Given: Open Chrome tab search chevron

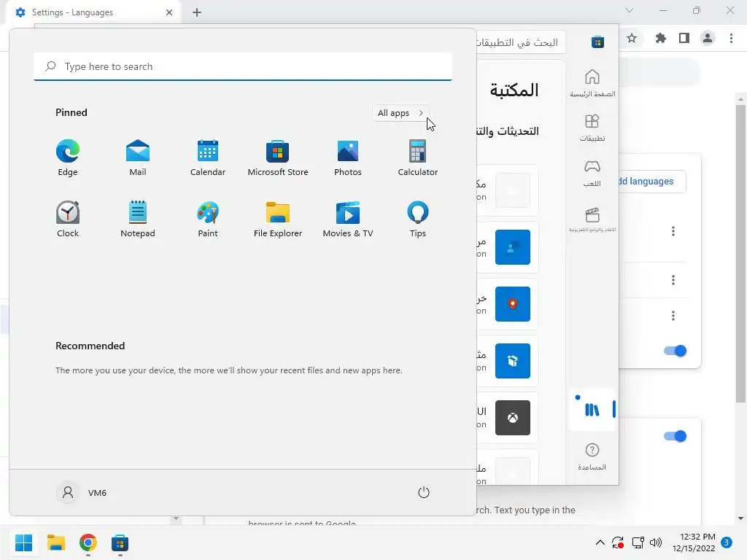Looking at the screenshot, I should 630,10.
